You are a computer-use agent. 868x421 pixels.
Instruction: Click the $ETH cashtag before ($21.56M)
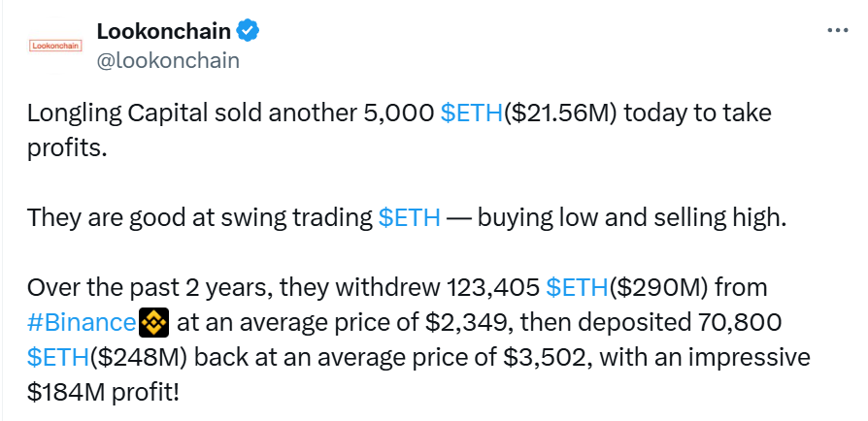[x=472, y=113]
